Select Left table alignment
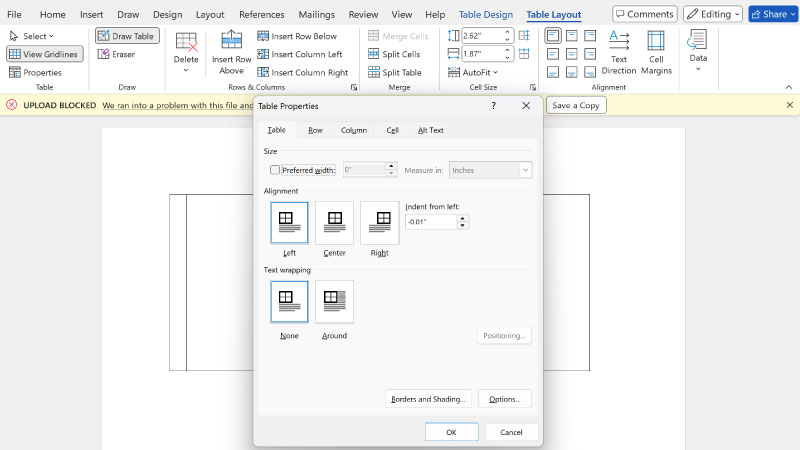The width and height of the screenshot is (800, 450). pos(289,222)
